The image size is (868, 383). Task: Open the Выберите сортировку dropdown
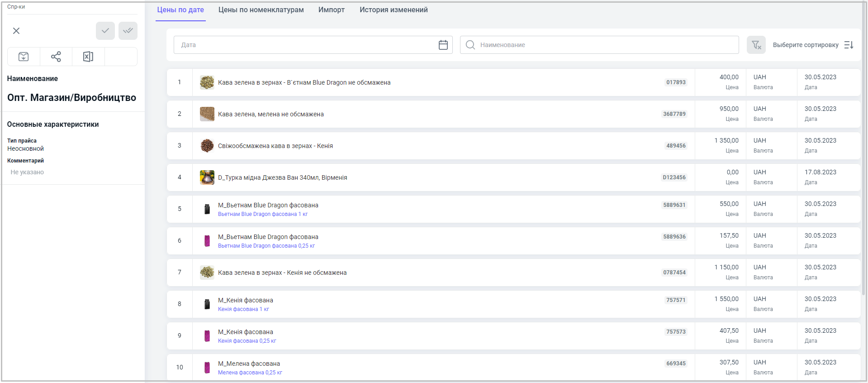tap(805, 45)
